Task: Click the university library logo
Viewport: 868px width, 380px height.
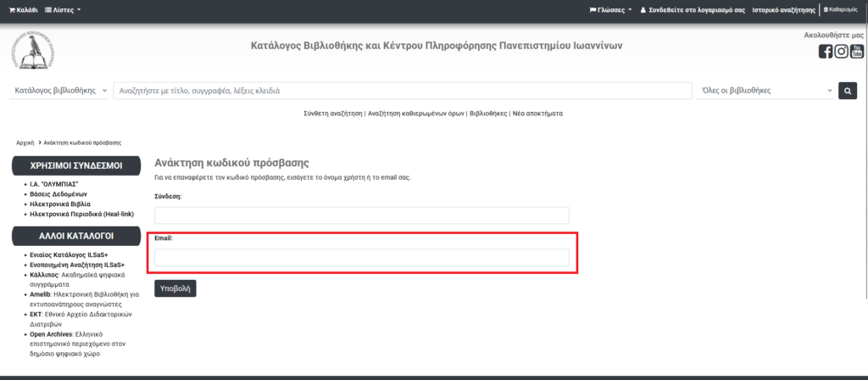Action: tap(33, 50)
